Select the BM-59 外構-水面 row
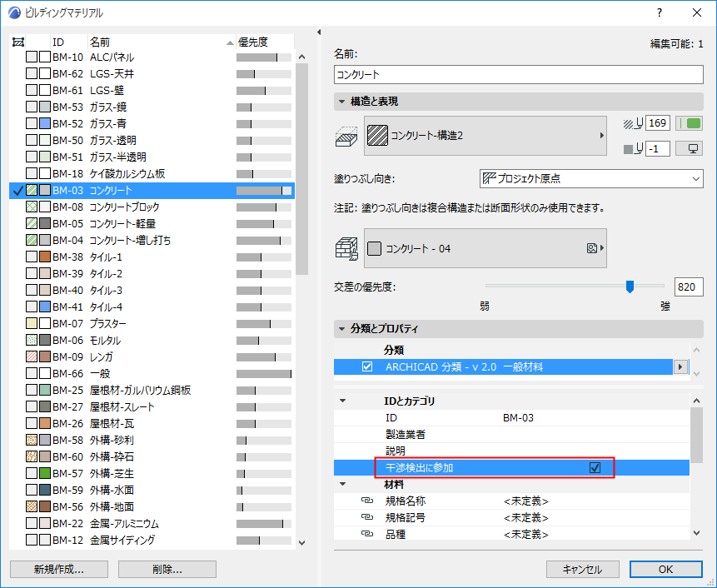This screenshot has width=717, height=588. [x=152, y=491]
